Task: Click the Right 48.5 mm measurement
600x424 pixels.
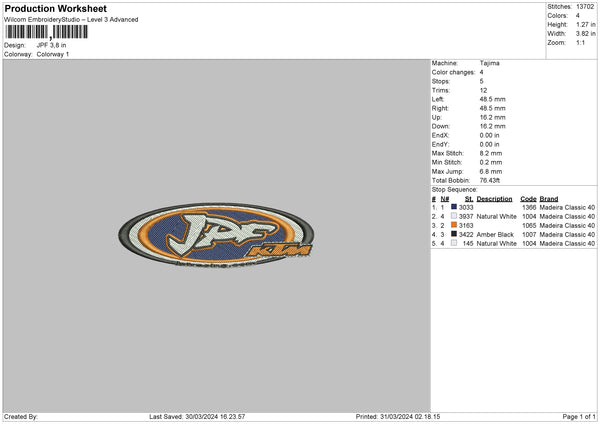Action: click(x=492, y=108)
